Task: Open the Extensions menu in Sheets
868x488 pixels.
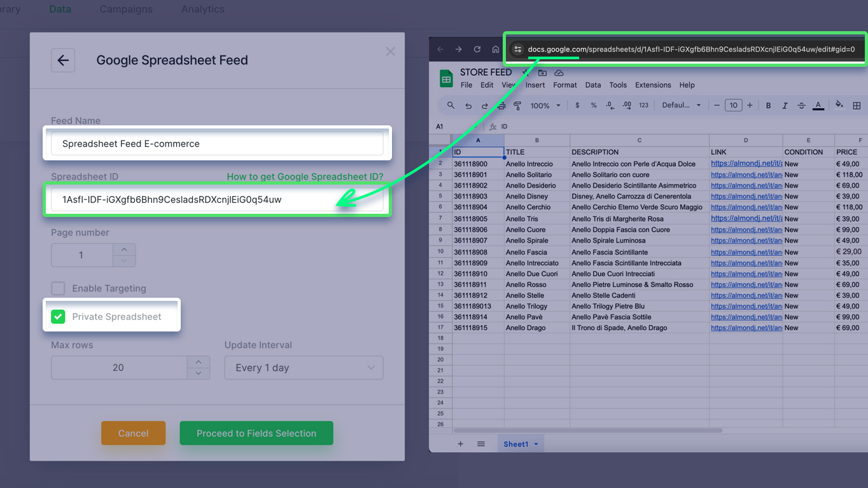Action: click(653, 85)
